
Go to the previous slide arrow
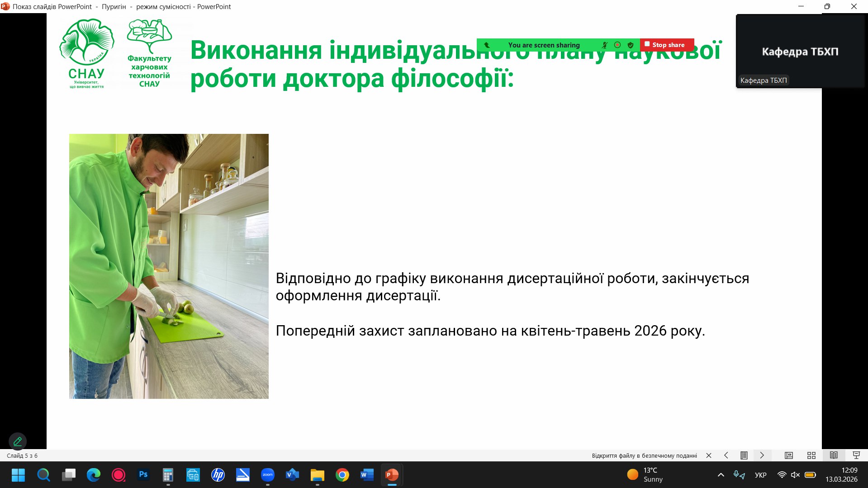coord(726,455)
